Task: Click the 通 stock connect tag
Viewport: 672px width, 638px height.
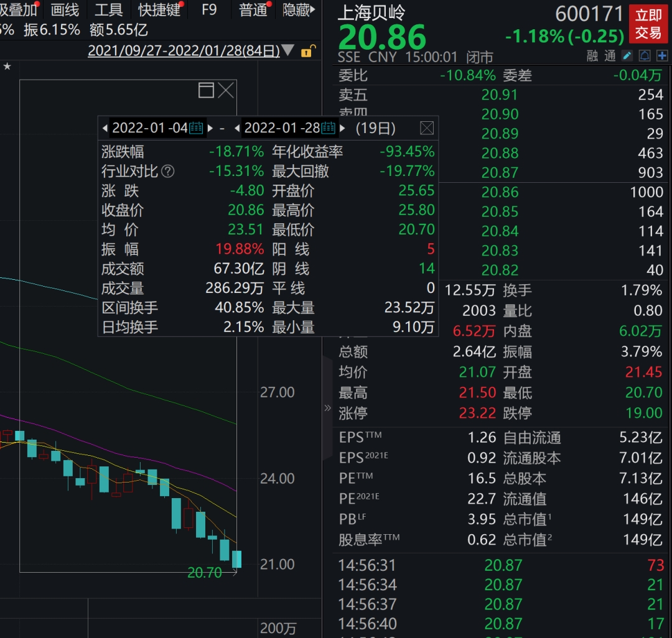Action: click(610, 56)
